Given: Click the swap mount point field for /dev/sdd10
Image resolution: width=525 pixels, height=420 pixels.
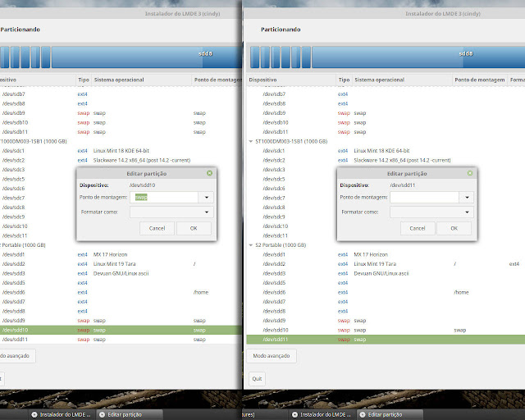Looking at the screenshot, I should [164, 197].
